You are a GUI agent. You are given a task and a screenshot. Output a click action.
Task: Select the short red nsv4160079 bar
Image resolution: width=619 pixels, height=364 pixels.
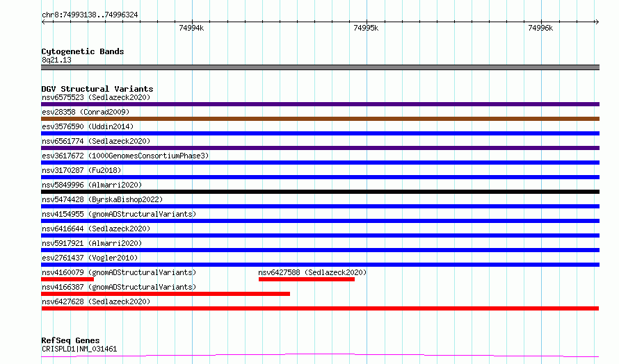tap(67, 279)
